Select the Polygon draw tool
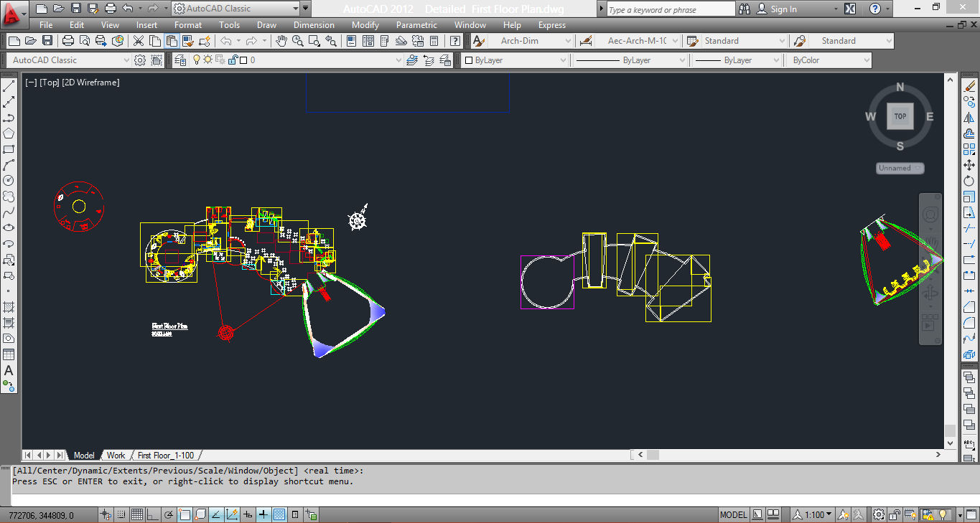This screenshot has width=980, height=523. point(9,133)
